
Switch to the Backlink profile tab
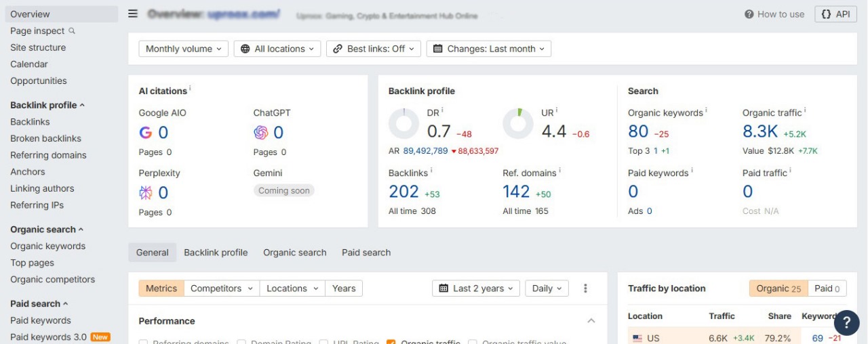tap(216, 253)
